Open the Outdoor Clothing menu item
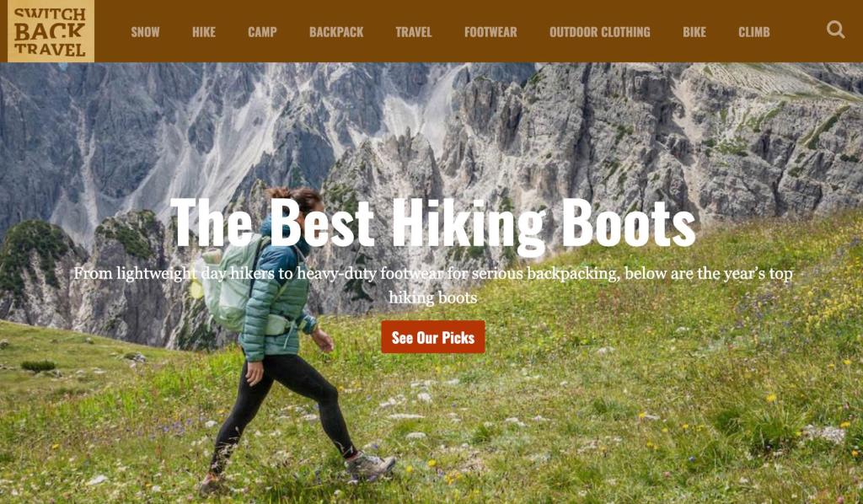The width and height of the screenshot is (863, 504). pos(599,32)
